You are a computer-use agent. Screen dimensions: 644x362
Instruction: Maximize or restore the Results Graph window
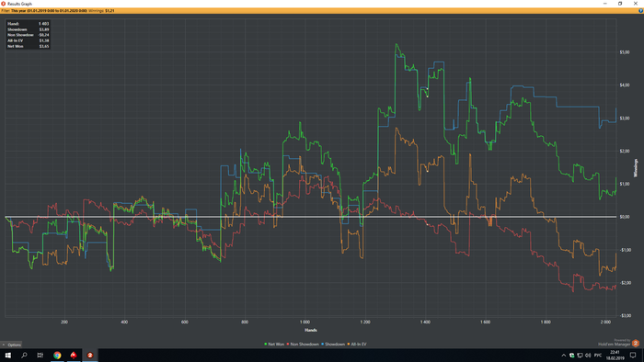620,4
